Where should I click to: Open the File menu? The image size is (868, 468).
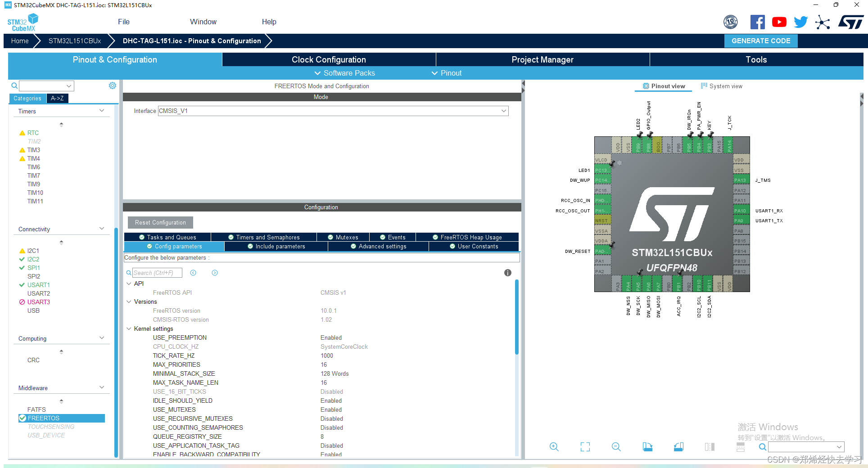(x=124, y=22)
